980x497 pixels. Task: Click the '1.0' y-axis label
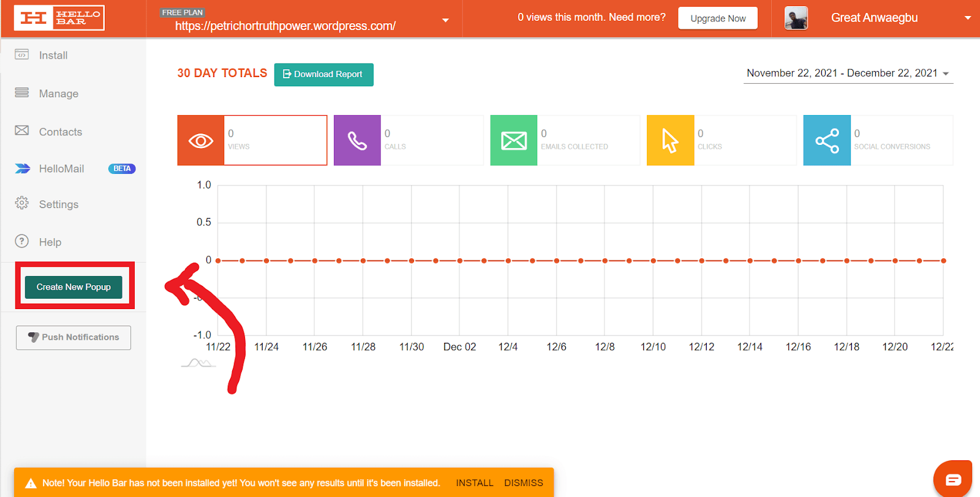point(204,185)
